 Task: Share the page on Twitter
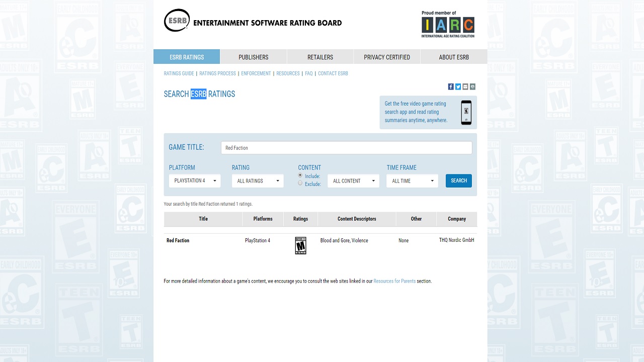458,86
